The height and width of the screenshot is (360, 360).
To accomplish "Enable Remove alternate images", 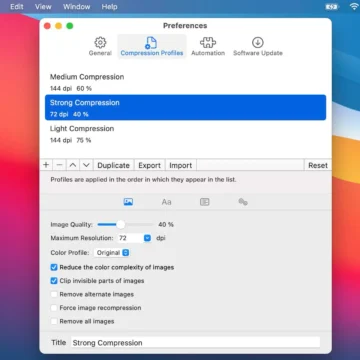I will pos(54,294).
